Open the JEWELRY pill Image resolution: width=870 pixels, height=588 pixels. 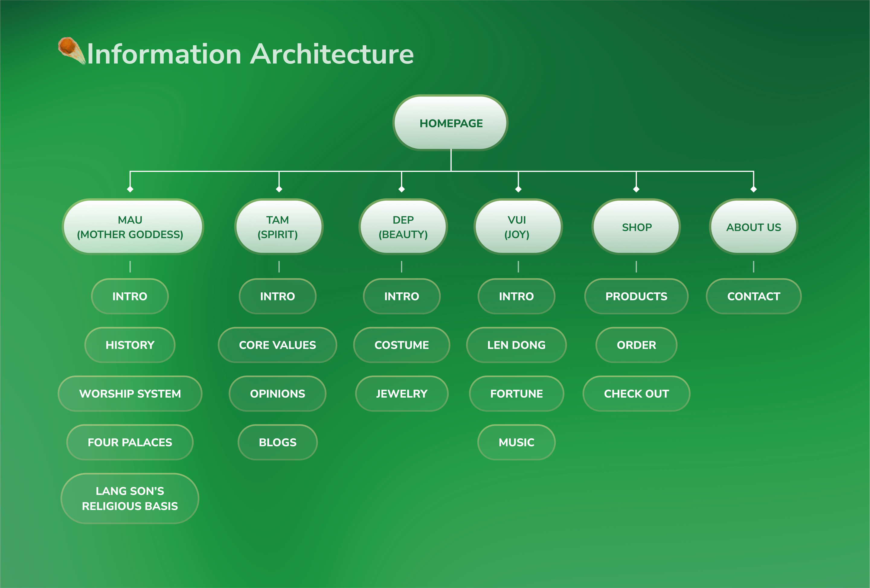pos(402,393)
